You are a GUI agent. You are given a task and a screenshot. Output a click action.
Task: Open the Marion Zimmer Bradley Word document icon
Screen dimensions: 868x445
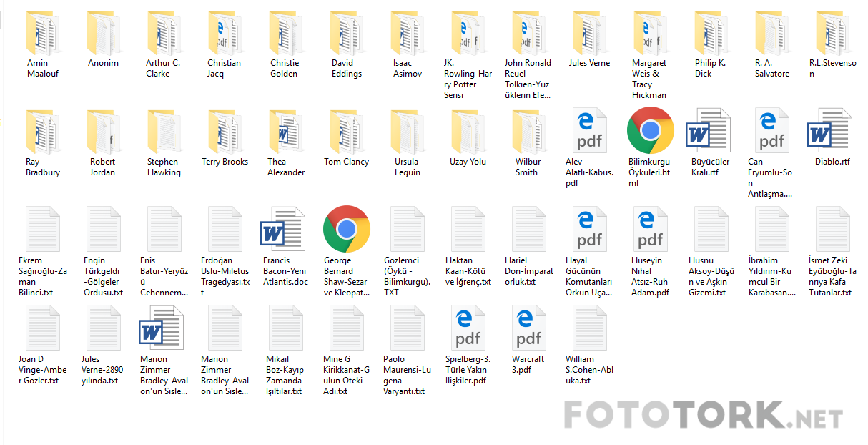click(x=161, y=328)
